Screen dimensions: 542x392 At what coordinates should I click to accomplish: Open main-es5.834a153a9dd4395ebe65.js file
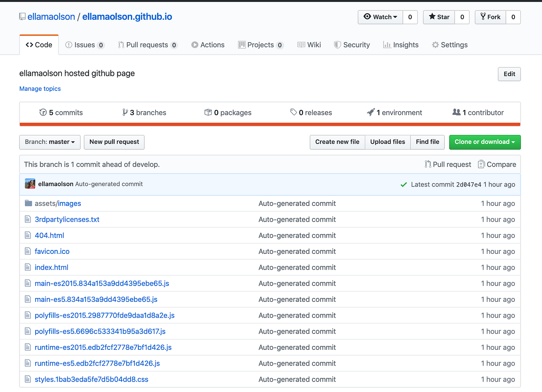point(96,300)
